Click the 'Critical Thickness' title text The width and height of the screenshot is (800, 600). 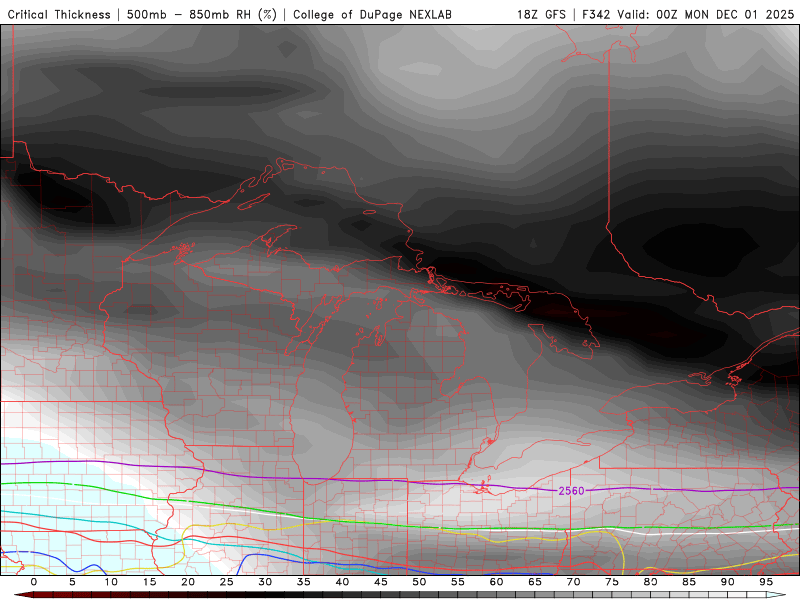pos(59,14)
